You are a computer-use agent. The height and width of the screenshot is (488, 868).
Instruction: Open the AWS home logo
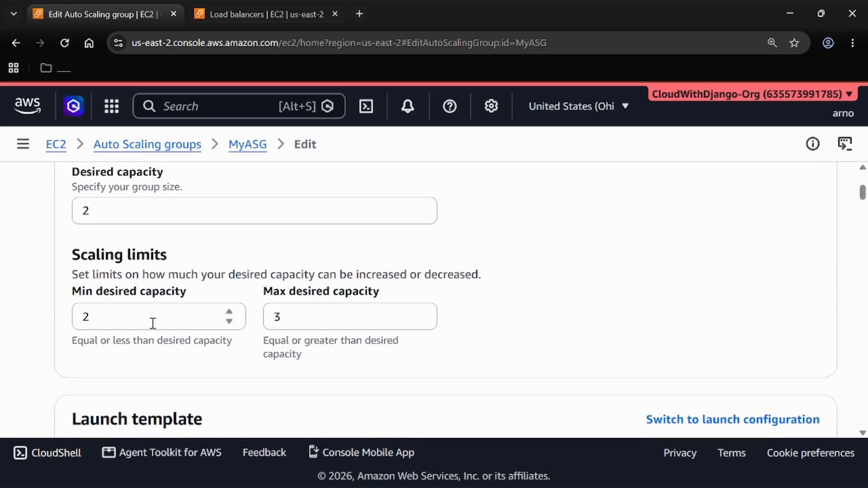point(28,106)
